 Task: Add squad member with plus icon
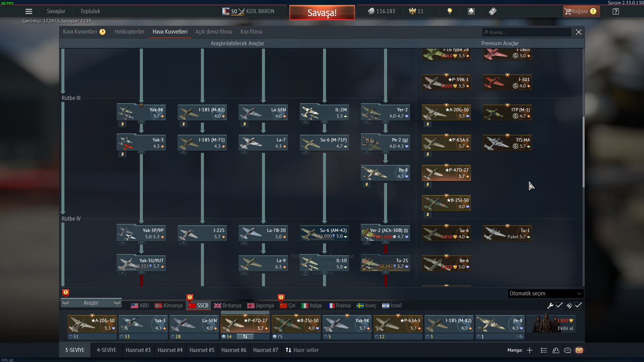[530, 350]
